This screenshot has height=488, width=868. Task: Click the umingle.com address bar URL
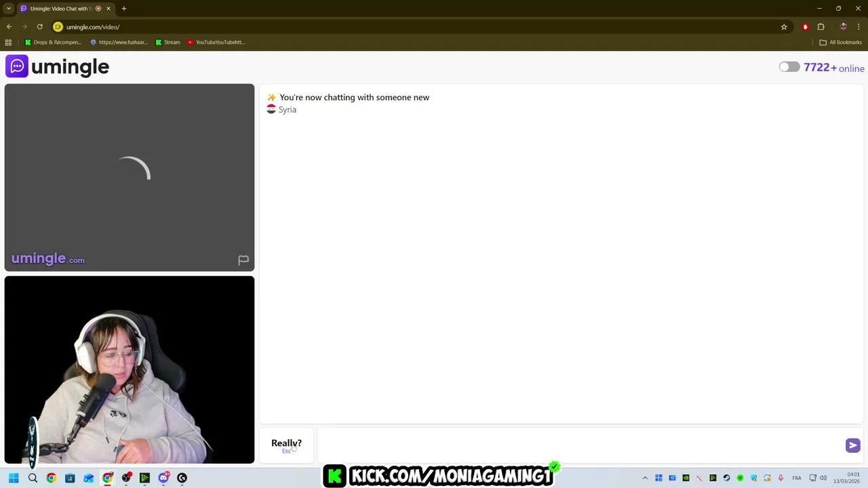click(93, 27)
